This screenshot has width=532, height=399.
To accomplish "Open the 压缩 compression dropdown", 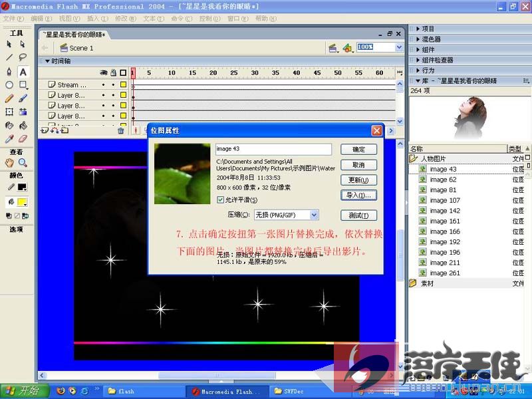I will 314,215.
